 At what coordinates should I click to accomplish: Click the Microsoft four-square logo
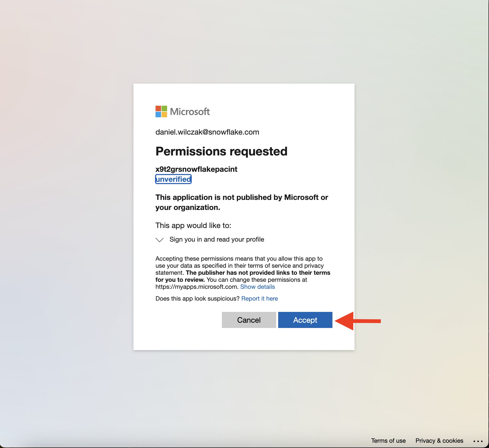(161, 111)
